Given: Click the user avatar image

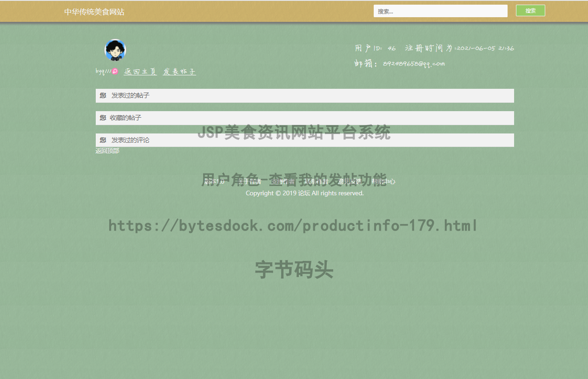Looking at the screenshot, I should pyautogui.click(x=115, y=50).
